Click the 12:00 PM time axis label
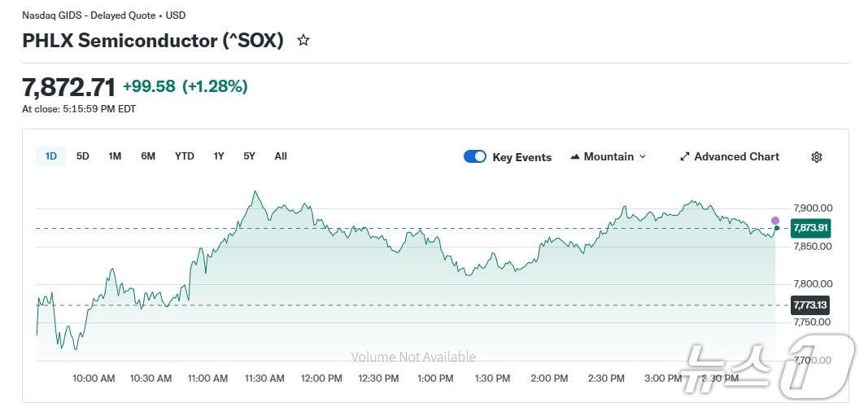The width and height of the screenshot is (868, 412). click(x=321, y=379)
